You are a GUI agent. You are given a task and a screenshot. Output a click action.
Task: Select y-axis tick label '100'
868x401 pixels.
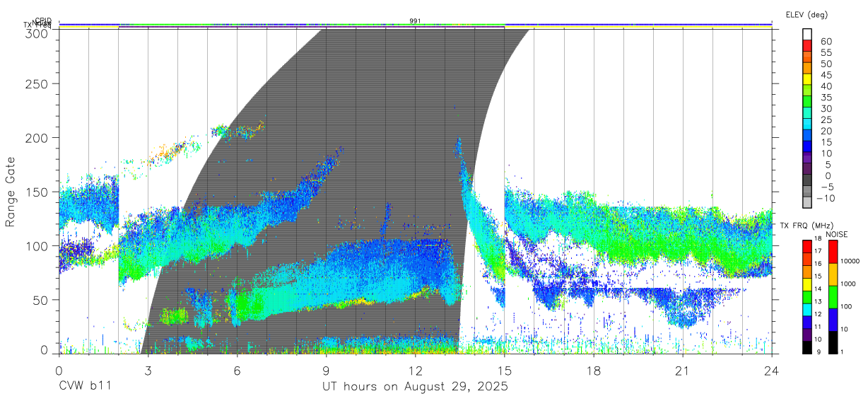[x=36, y=245]
